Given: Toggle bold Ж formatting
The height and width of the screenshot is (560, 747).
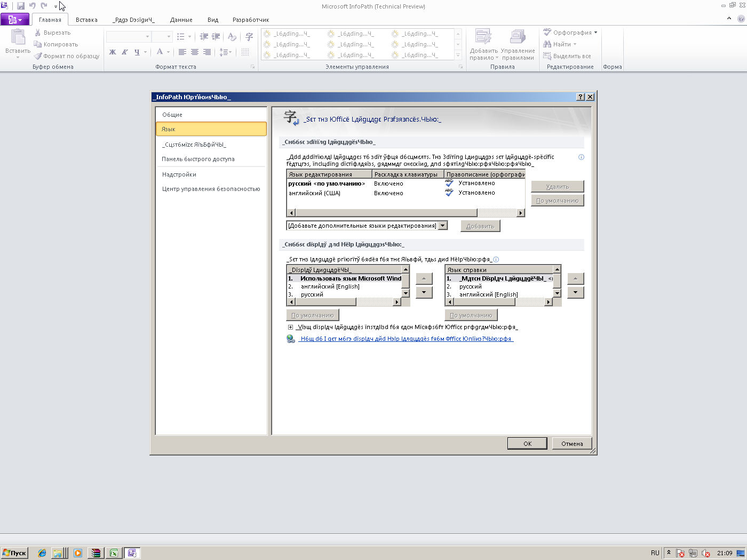Looking at the screenshot, I should point(113,52).
